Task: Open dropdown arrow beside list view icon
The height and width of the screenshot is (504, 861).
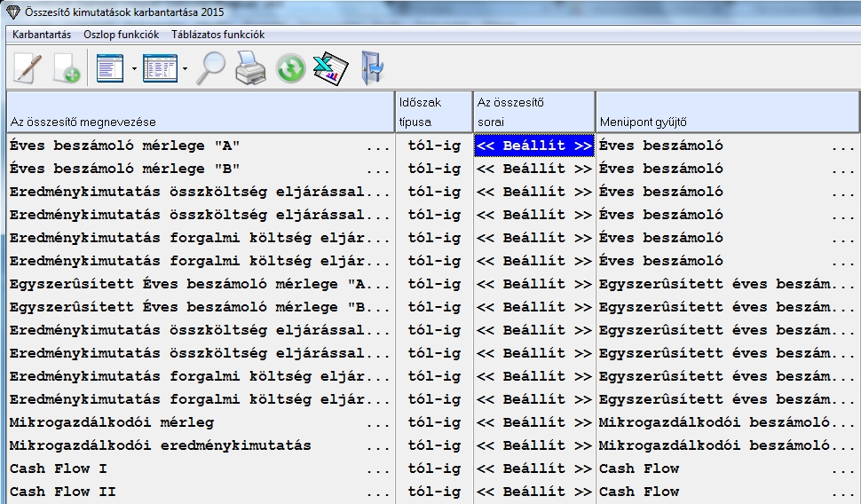Action: pyautogui.click(x=133, y=68)
